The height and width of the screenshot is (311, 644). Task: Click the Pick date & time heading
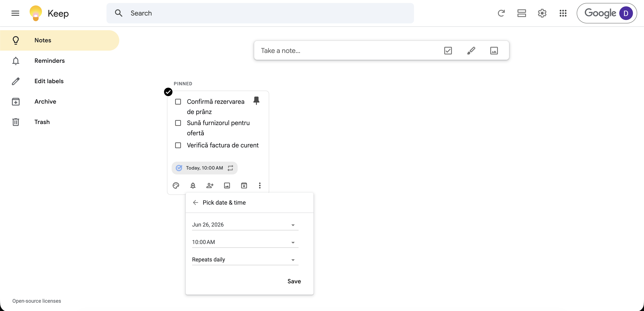(x=224, y=203)
